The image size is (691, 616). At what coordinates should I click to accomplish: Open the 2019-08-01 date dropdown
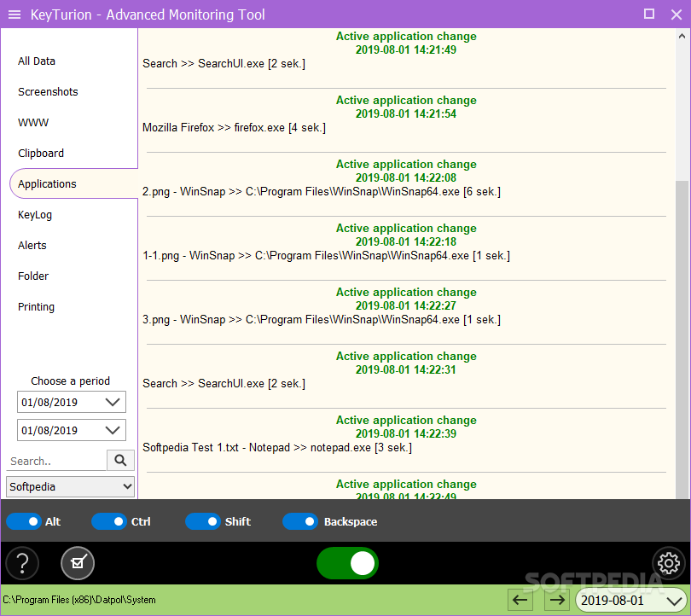coord(631,600)
